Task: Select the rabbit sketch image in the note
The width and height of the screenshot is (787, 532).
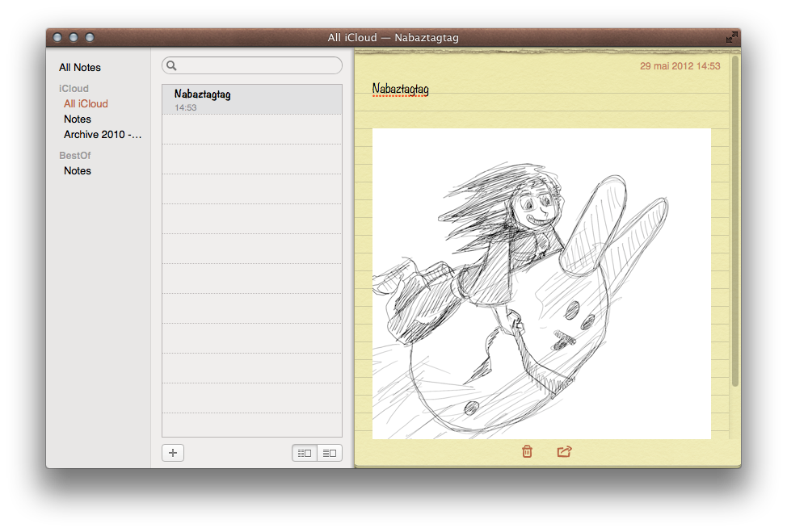Action: tap(541, 283)
